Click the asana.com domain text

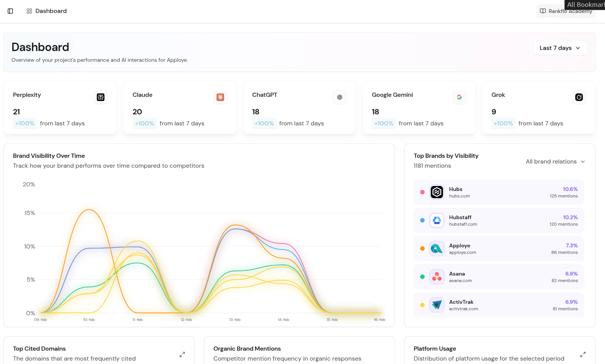tap(461, 281)
